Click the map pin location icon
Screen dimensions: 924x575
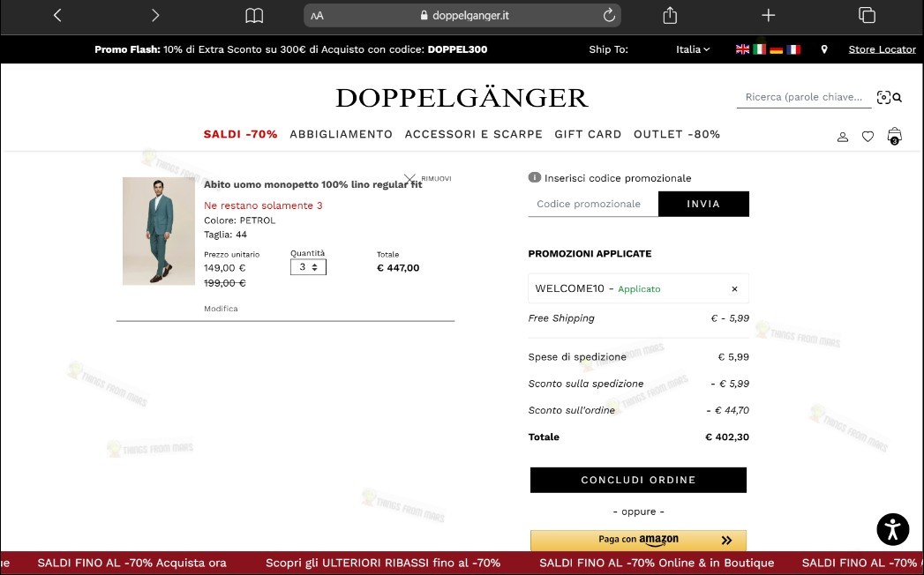pyautogui.click(x=824, y=49)
